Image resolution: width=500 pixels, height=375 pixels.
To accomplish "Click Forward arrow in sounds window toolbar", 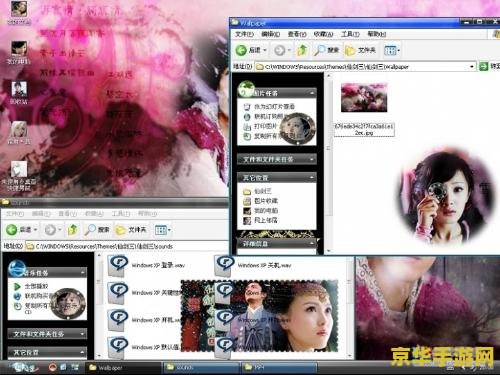I will pyautogui.click(x=50, y=230).
